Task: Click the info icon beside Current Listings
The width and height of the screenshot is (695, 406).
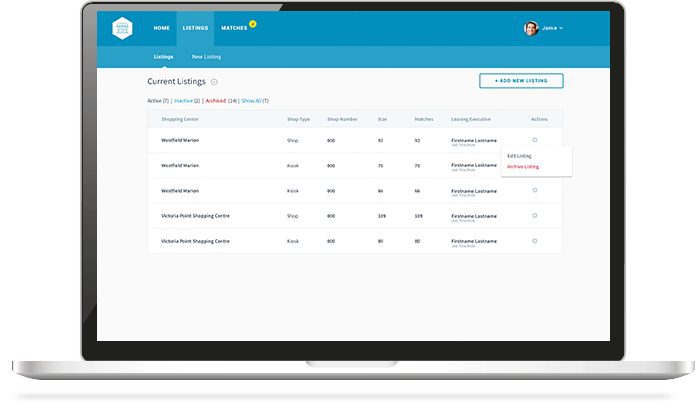Action: pyautogui.click(x=214, y=81)
